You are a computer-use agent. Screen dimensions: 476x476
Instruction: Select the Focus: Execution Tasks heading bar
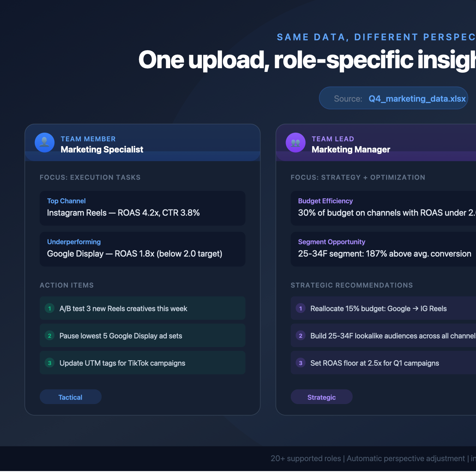click(90, 177)
